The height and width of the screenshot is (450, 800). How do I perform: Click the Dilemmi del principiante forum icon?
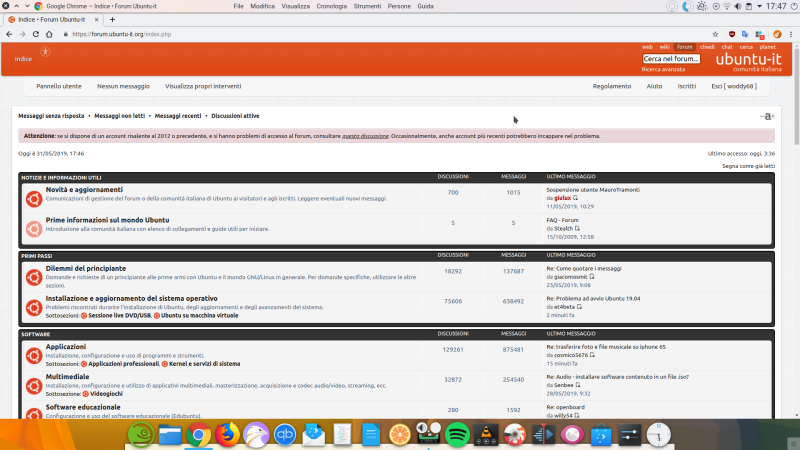point(34,277)
